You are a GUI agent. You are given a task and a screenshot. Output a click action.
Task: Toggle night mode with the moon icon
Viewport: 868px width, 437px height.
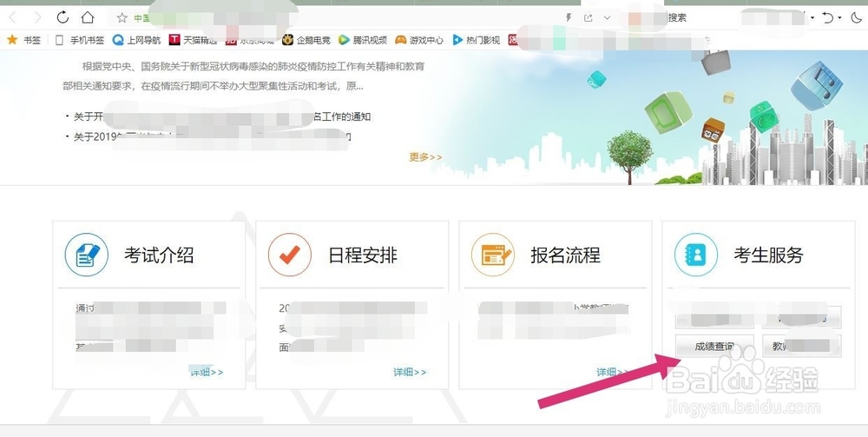[x=856, y=17]
